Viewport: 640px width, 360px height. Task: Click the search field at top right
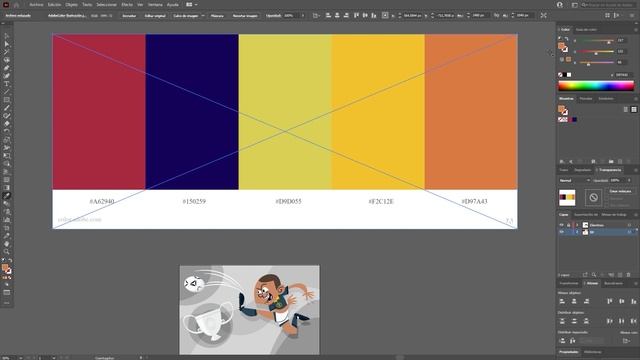click(x=609, y=5)
